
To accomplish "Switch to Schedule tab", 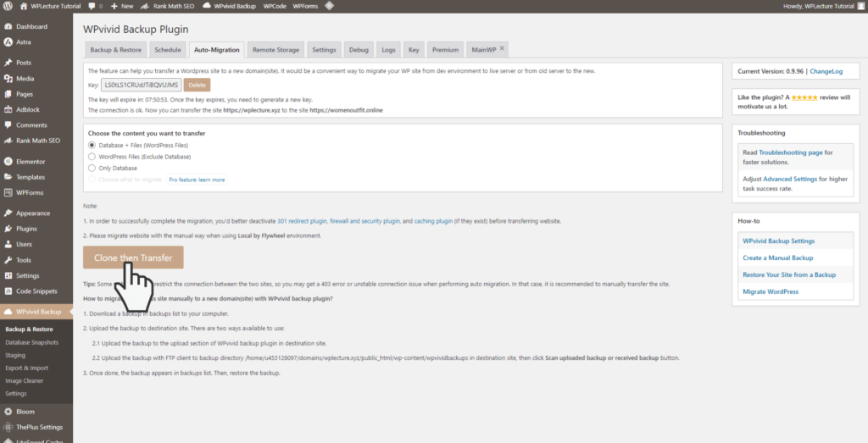I will click(x=168, y=50).
